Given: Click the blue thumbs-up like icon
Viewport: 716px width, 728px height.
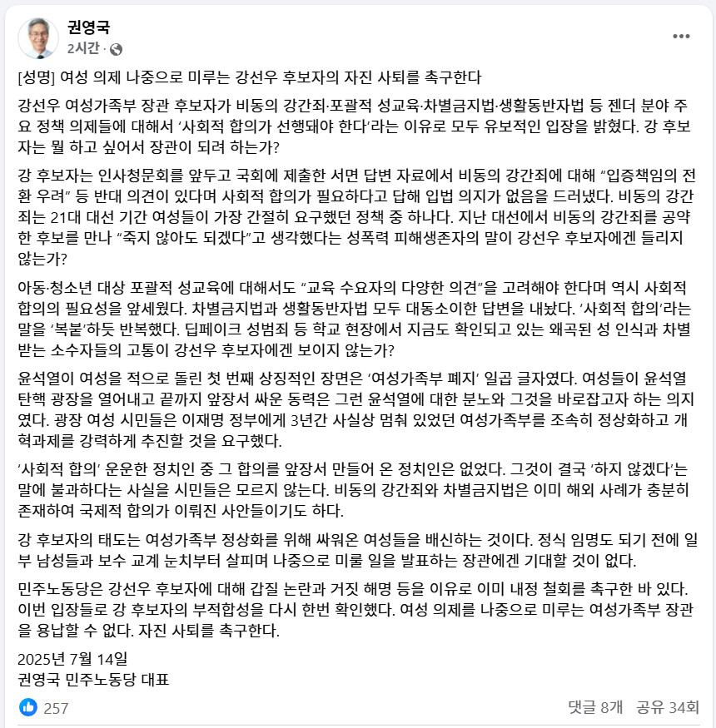Looking at the screenshot, I should [28, 707].
